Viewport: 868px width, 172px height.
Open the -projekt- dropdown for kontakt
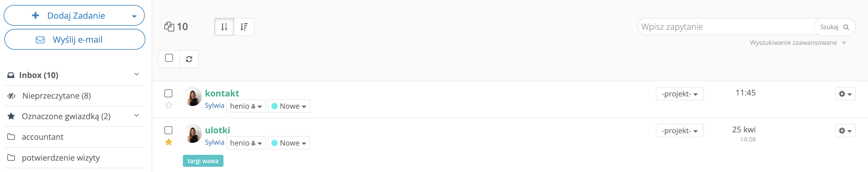click(x=679, y=94)
